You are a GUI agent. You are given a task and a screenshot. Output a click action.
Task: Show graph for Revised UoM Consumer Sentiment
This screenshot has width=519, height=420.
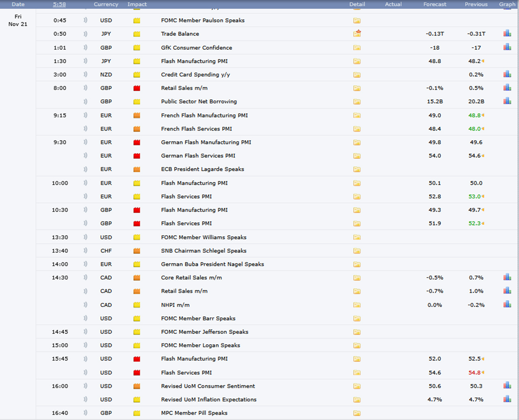[507, 386]
